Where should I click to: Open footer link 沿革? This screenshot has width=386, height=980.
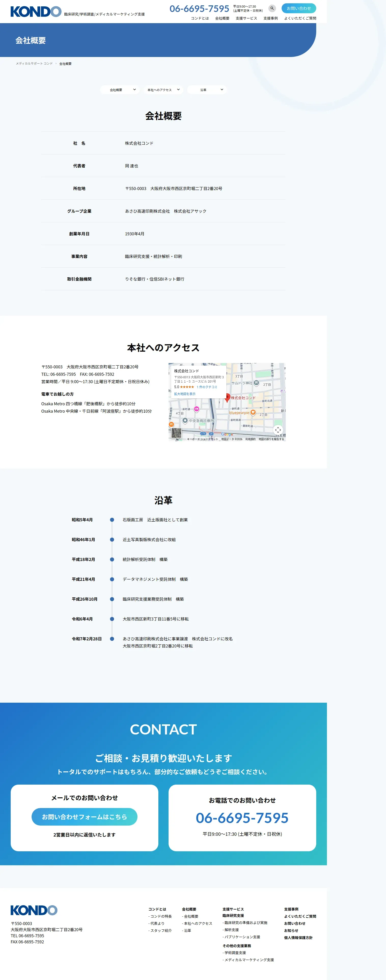coord(187,931)
